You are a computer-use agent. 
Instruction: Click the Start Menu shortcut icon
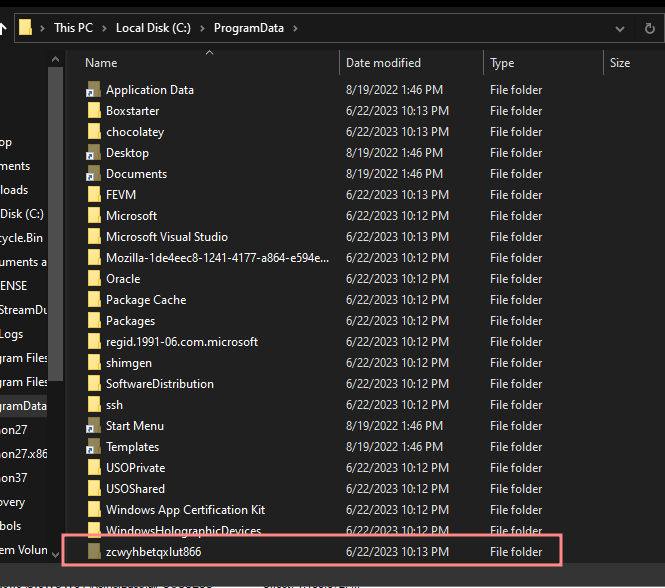(94, 426)
